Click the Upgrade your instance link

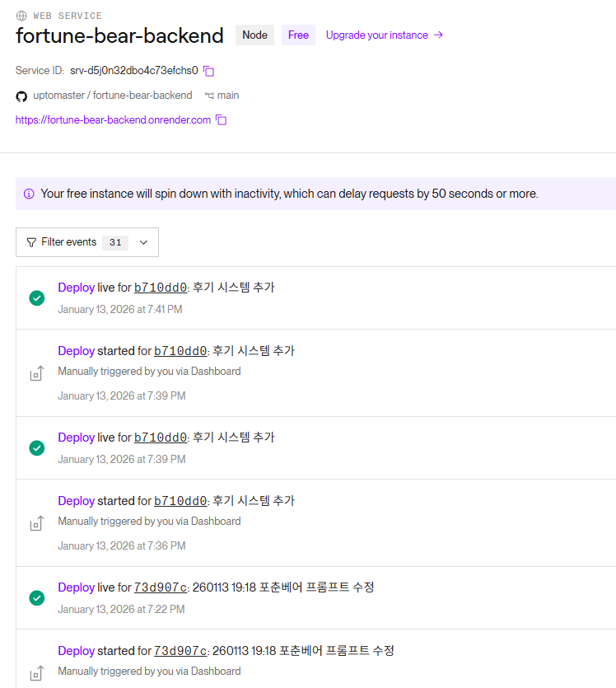384,35
